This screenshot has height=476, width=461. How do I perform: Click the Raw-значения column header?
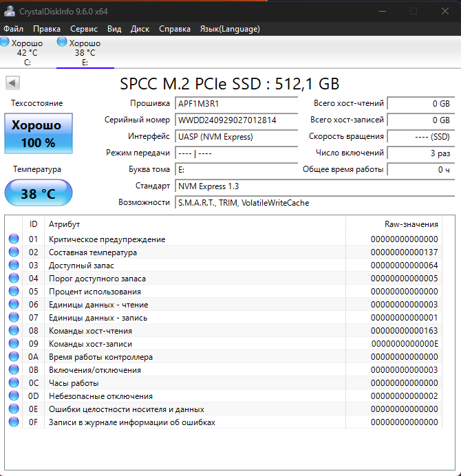pos(411,224)
